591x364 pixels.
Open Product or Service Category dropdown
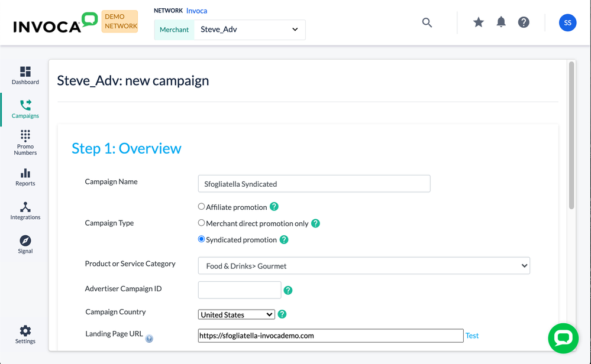click(x=364, y=266)
